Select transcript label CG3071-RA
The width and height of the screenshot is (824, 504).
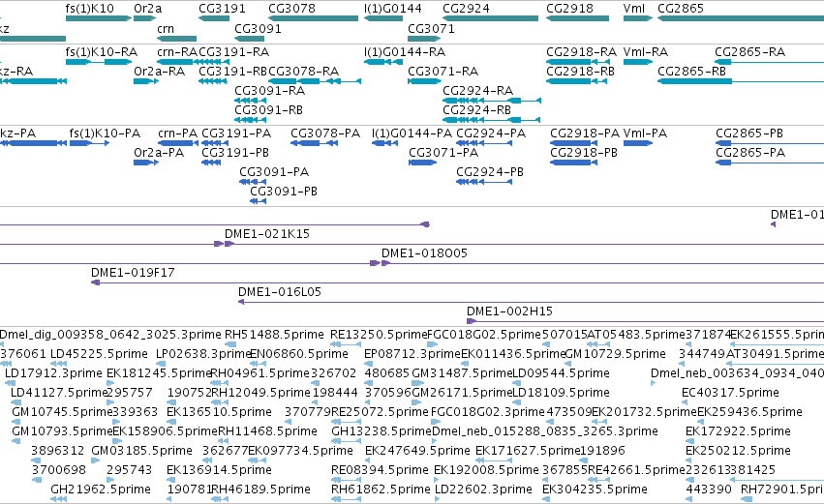click(443, 72)
